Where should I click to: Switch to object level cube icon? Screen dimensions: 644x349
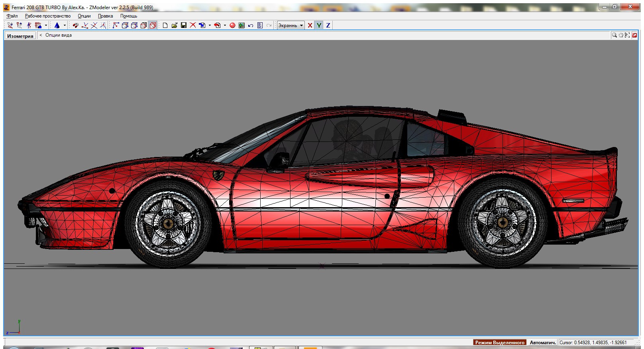pyautogui.click(x=143, y=25)
